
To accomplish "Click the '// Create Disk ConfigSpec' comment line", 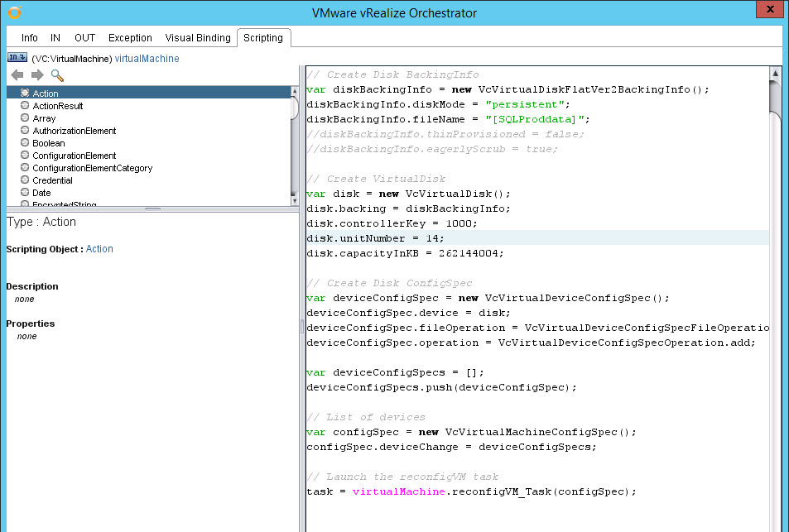I will pos(389,283).
